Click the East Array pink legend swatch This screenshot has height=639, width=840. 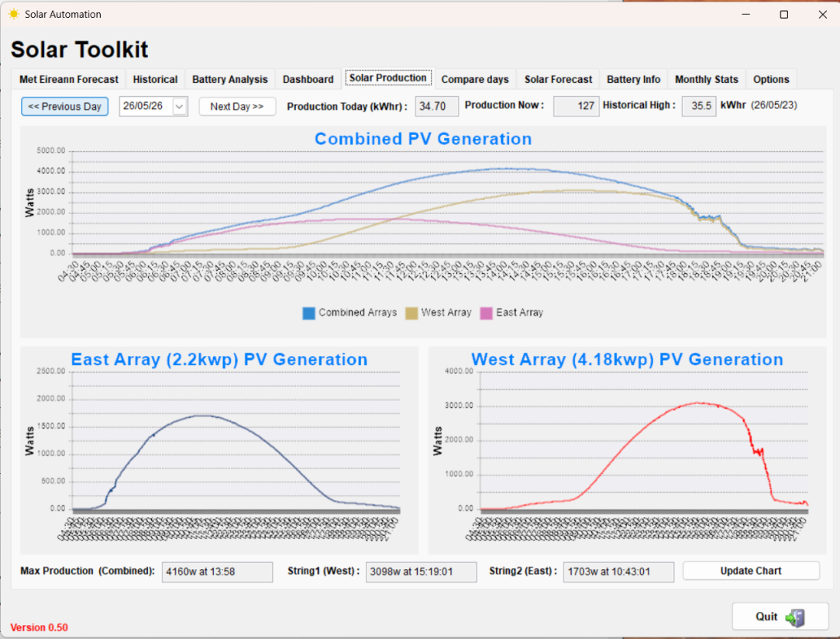pos(486,313)
